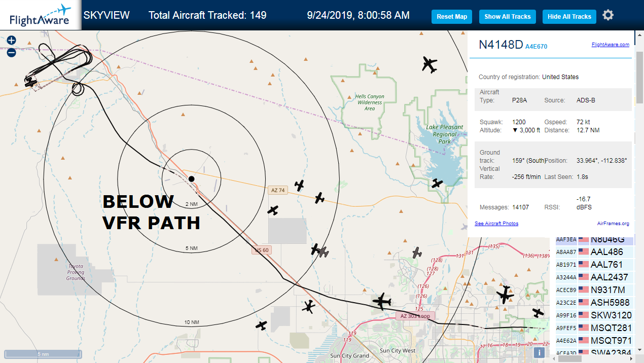Click the US flag in the AAL761 row
Screen dimensions: 644x363
click(584, 265)
